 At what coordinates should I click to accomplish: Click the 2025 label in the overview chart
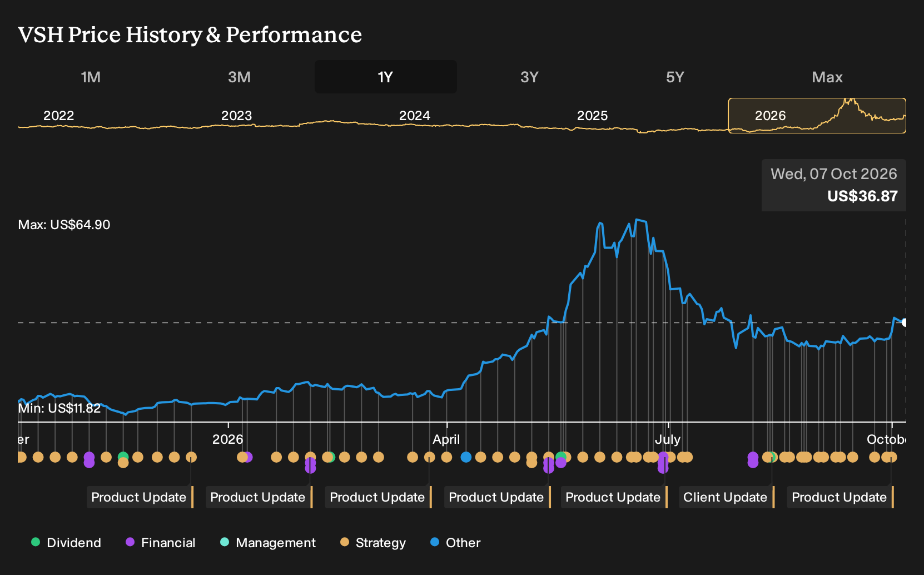(x=593, y=116)
